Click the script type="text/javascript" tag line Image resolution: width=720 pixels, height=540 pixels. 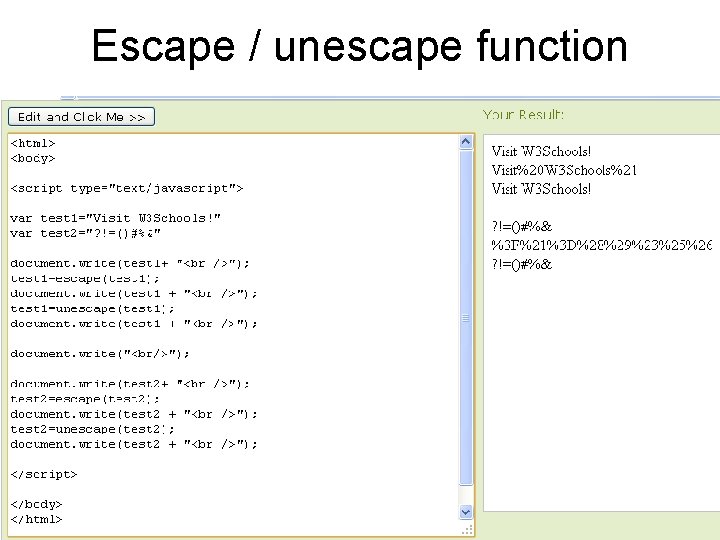coord(127,188)
